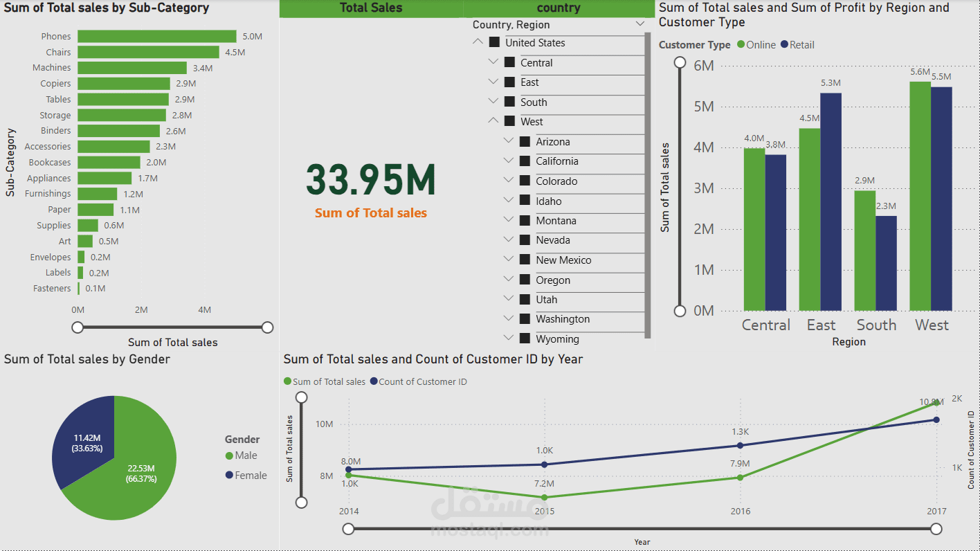
Task: Expand the East region in the tree
Action: click(493, 80)
